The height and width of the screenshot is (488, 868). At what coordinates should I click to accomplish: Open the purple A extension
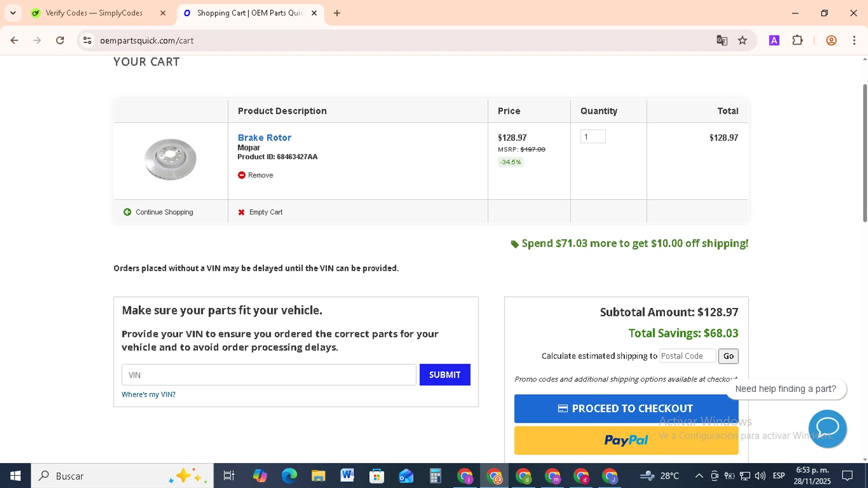click(774, 41)
